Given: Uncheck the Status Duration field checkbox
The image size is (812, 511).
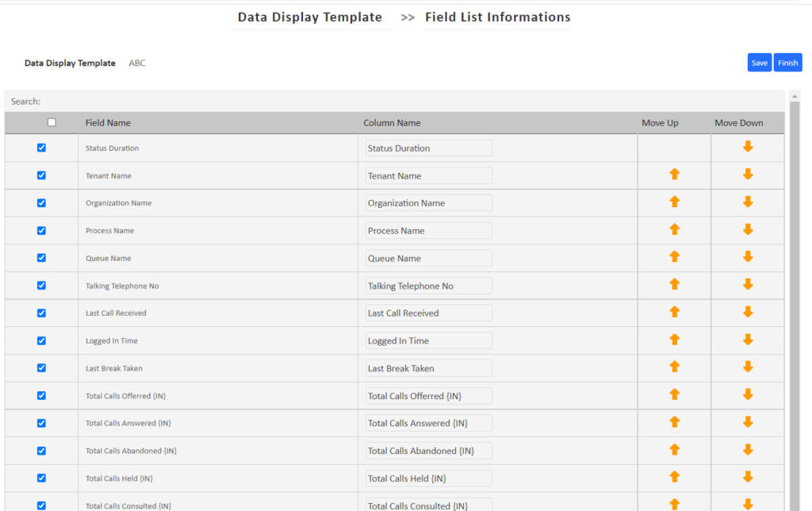Looking at the screenshot, I should tap(41, 148).
